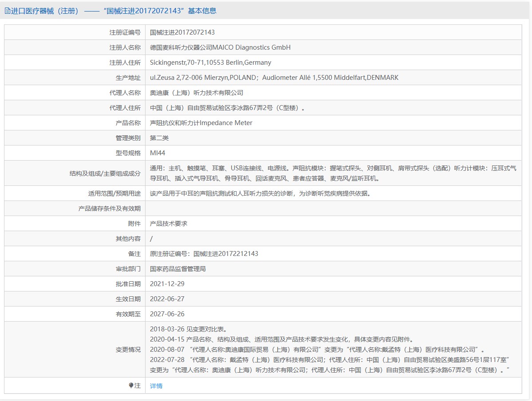Click the product name Impedance Meter cell
This screenshot has height=401, width=532.
pyautogui.click(x=201, y=123)
